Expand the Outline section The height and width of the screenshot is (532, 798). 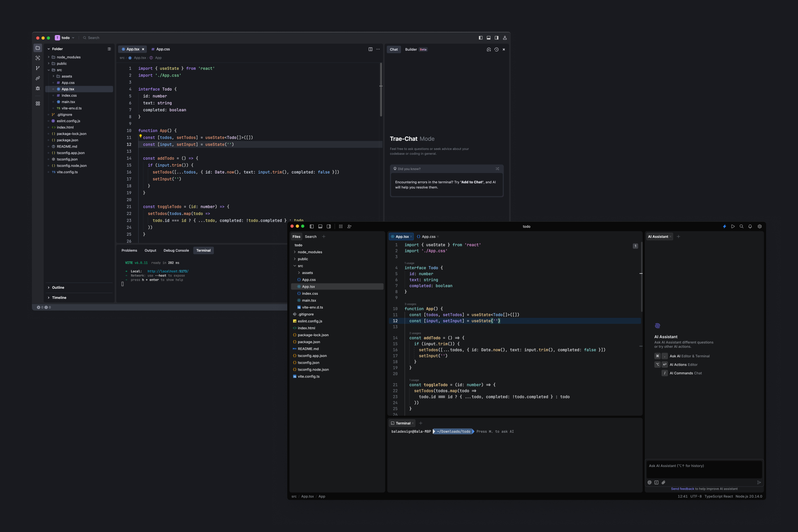pos(58,288)
